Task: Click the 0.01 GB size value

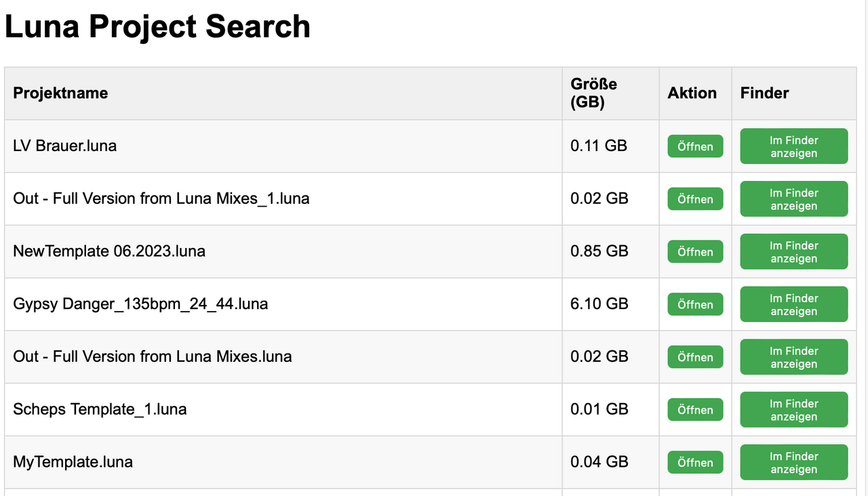Action: coord(599,409)
